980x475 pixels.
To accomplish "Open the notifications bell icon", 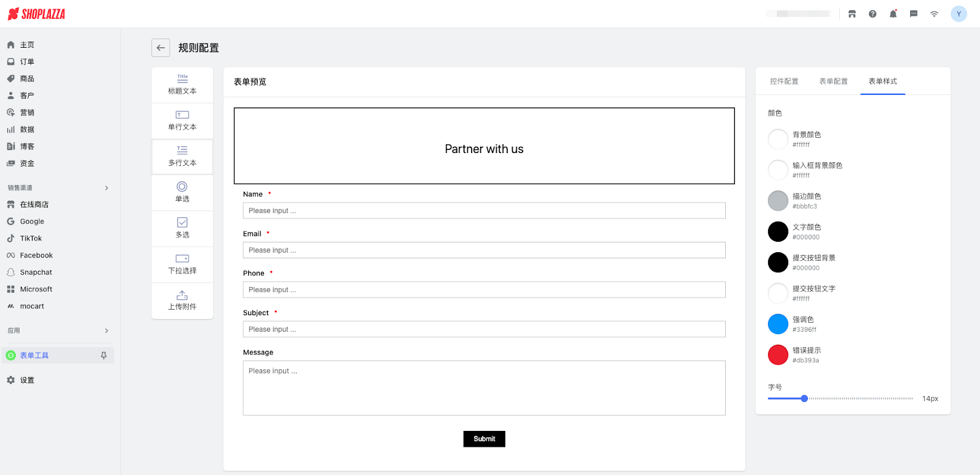I will [893, 14].
